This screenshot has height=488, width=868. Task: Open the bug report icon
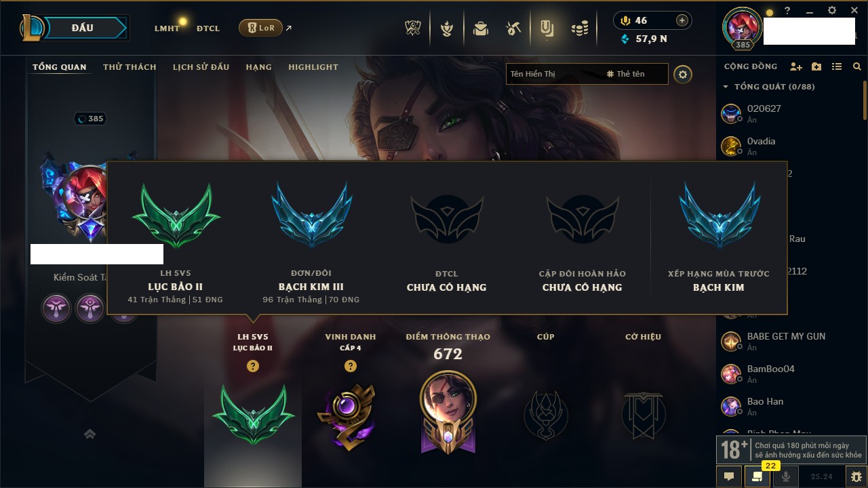click(x=856, y=476)
